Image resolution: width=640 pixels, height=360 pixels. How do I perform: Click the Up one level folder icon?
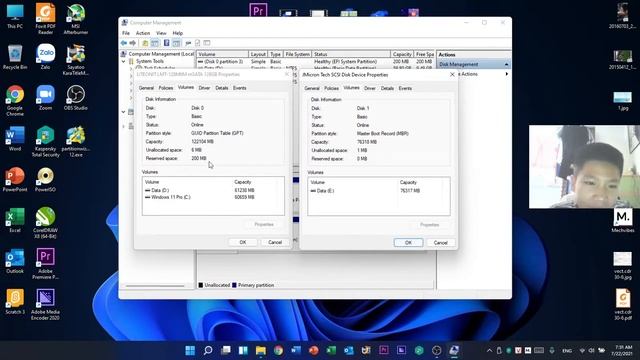click(x=145, y=43)
